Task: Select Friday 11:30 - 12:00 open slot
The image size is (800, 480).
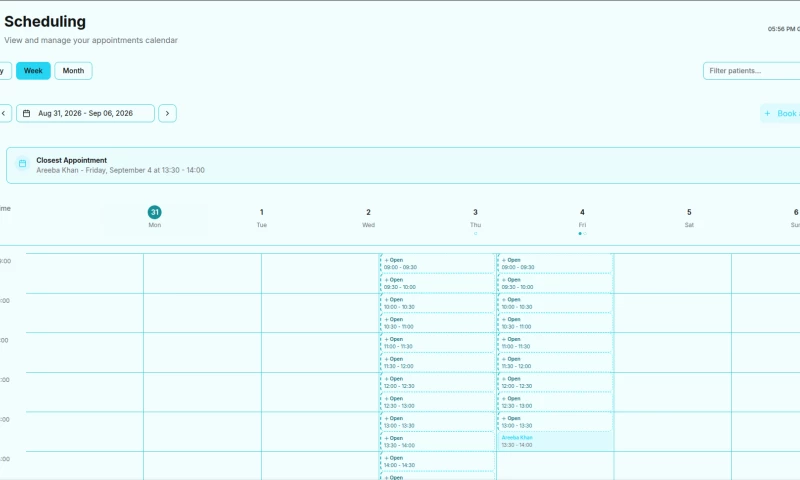Action: [x=555, y=362]
